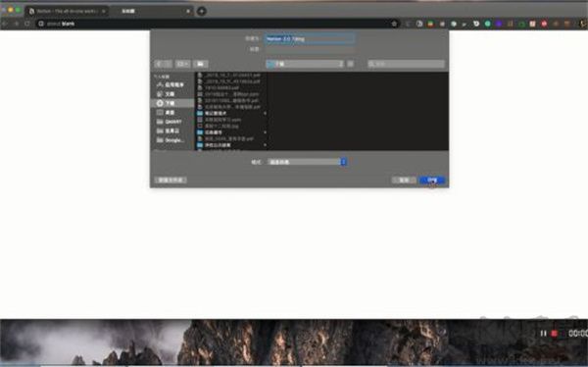
Task: Pause the screen recording
Action: 543,334
